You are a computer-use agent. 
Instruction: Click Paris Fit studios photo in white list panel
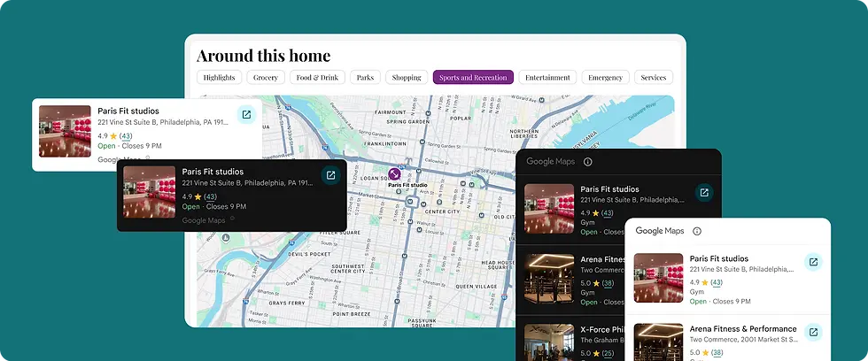click(x=658, y=278)
